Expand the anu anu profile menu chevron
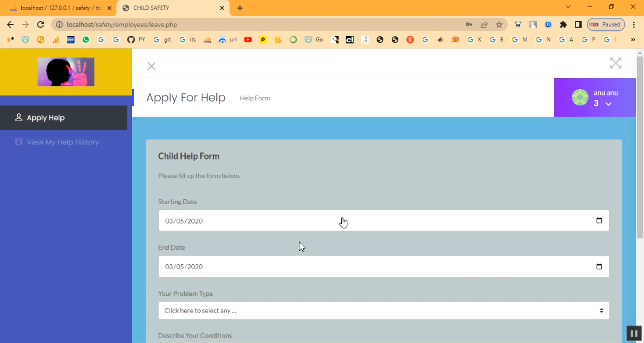Viewport: 644px width, 343px height. click(609, 104)
